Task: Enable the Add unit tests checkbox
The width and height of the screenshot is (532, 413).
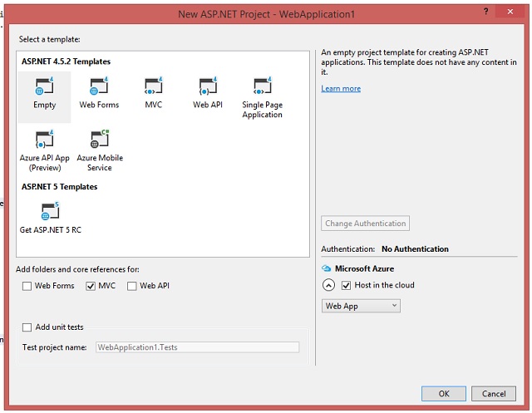Action: [x=27, y=327]
